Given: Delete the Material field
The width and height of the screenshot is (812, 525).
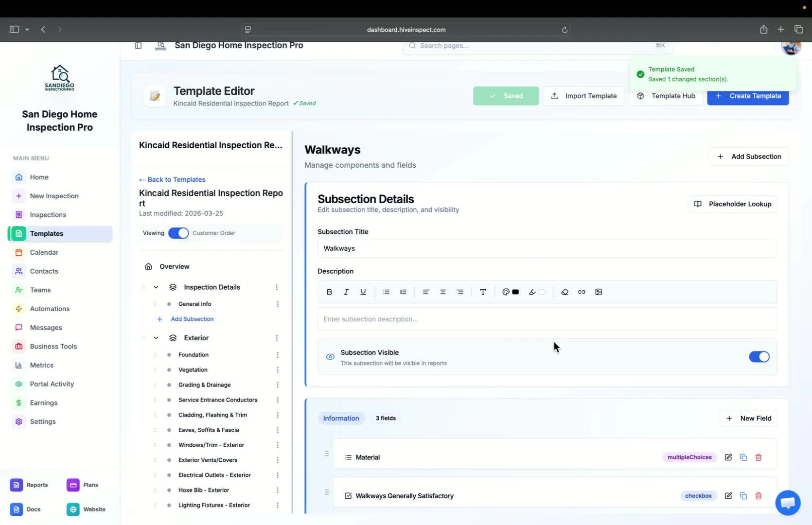Looking at the screenshot, I should click(759, 457).
